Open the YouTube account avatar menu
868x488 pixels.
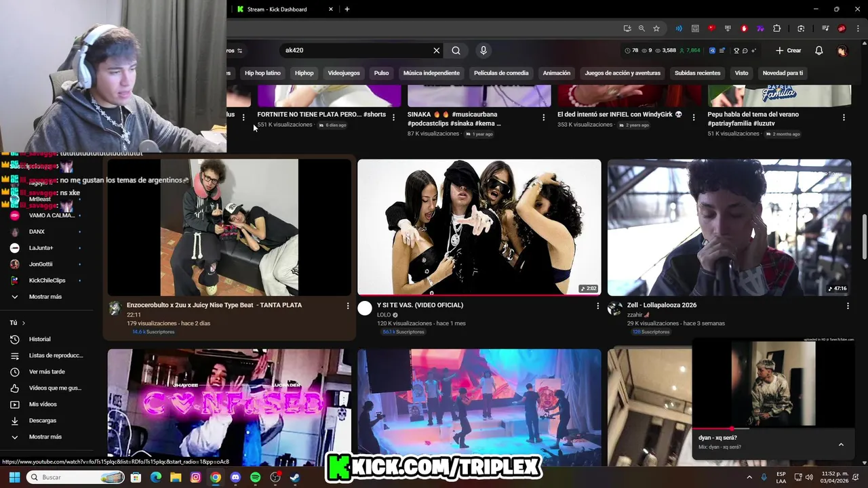point(842,50)
